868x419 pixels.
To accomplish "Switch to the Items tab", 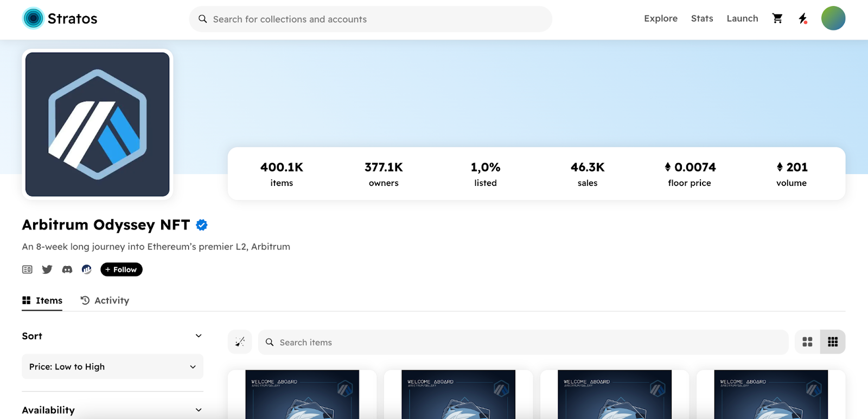I will (42, 301).
